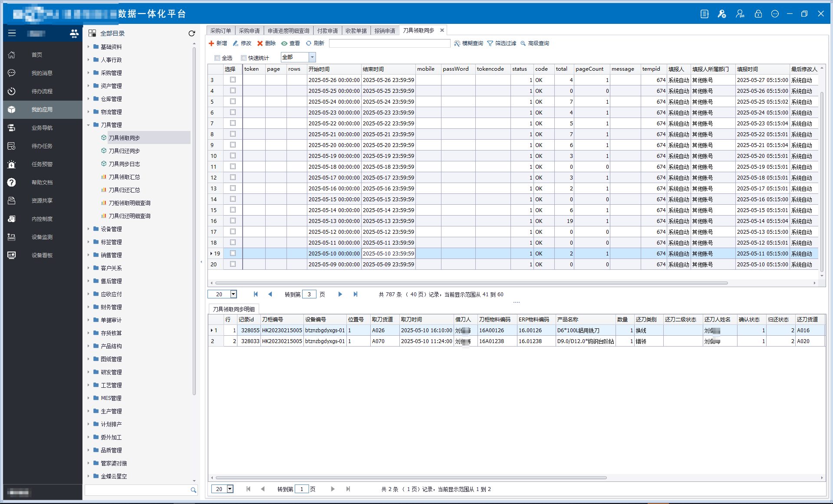This screenshot has height=504, width=833.
Task: Click the 删除 delete icon
Action: [x=268, y=43]
